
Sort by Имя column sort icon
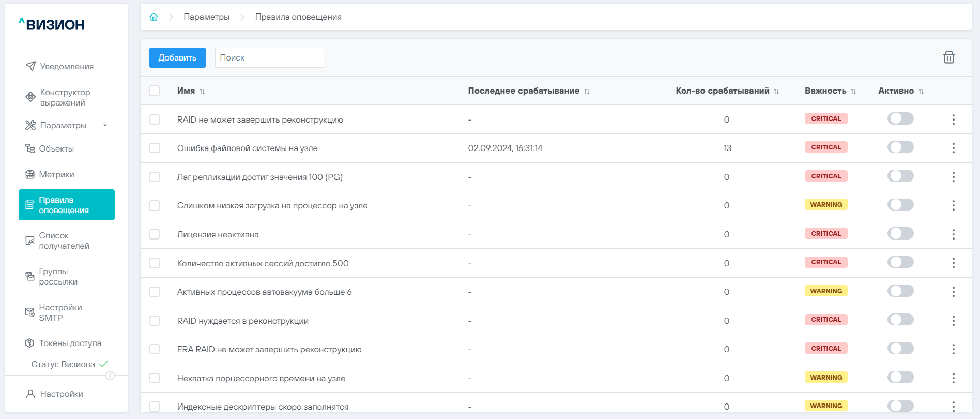tap(202, 91)
